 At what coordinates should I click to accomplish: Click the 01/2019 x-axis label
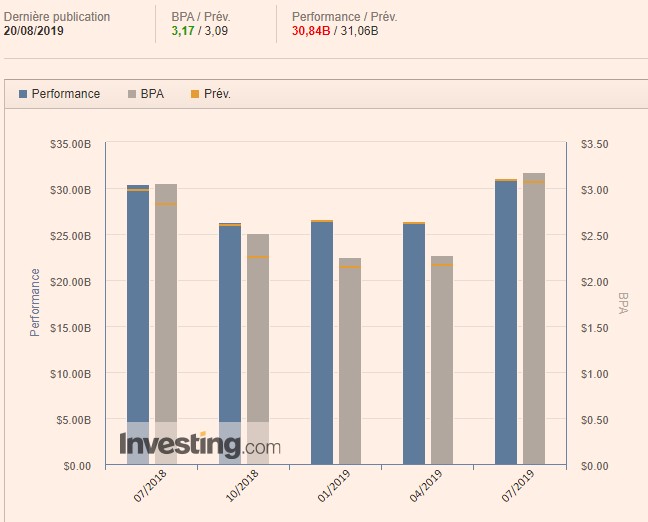[332, 490]
